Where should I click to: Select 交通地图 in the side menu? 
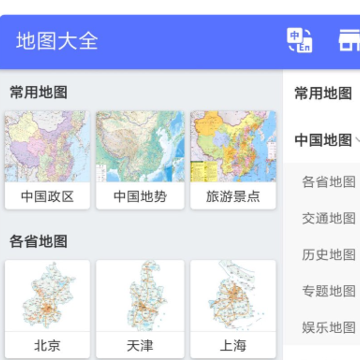(x=329, y=218)
